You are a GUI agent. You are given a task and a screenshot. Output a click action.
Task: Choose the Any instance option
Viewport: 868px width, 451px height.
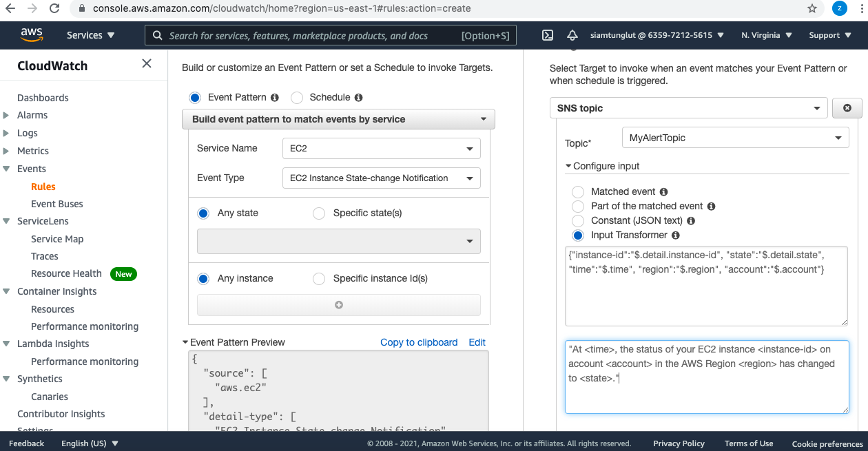pos(203,279)
